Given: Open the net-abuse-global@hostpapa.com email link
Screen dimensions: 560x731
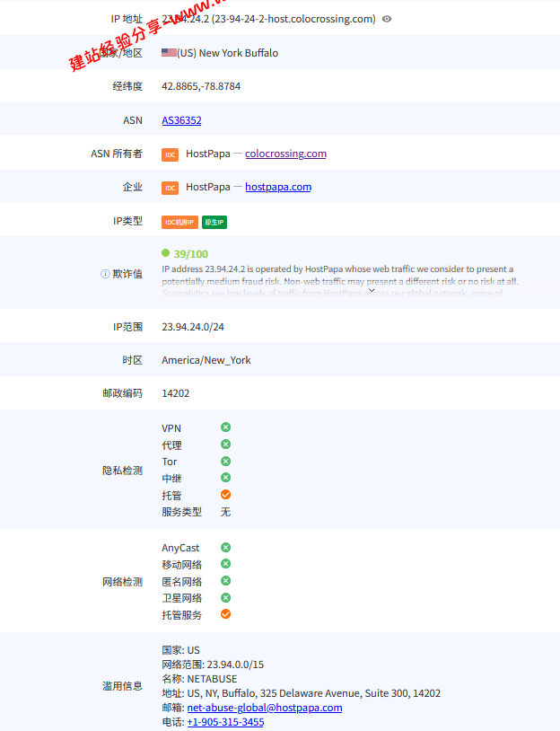Looking at the screenshot, I should click(x=265, y=708).
